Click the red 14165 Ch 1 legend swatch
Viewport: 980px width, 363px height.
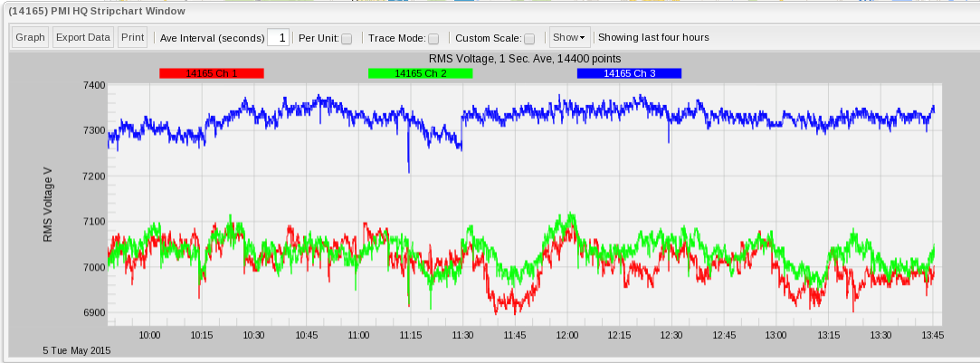pos(211,73)
